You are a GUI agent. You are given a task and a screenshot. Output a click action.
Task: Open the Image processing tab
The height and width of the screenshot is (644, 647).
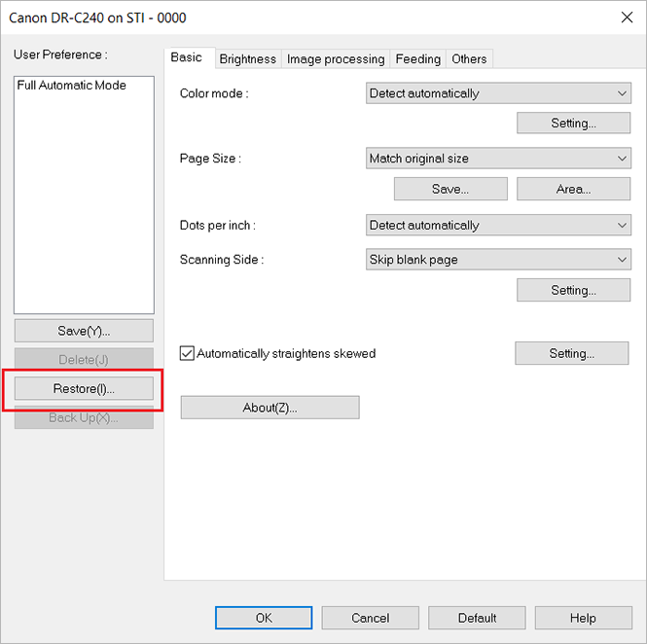336,59
